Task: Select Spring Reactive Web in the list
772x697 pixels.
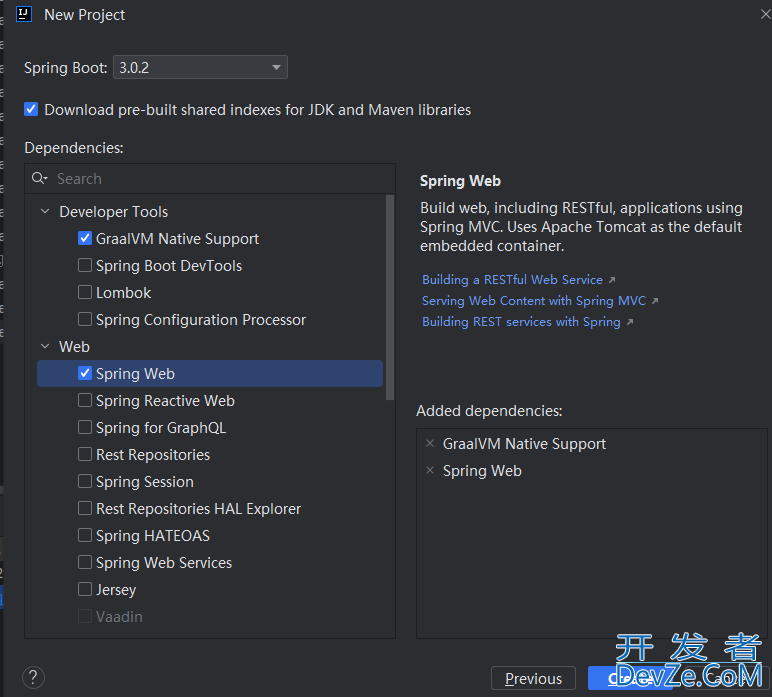Action: 210,401
